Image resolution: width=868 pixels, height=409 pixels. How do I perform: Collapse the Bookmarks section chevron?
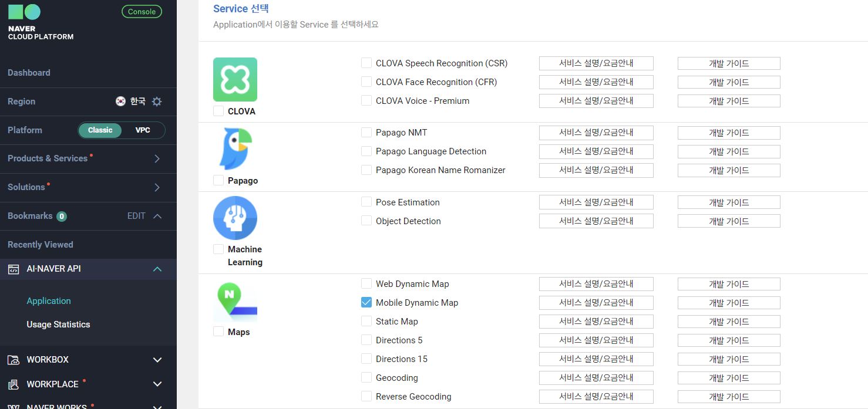click(x=157, y=216)
